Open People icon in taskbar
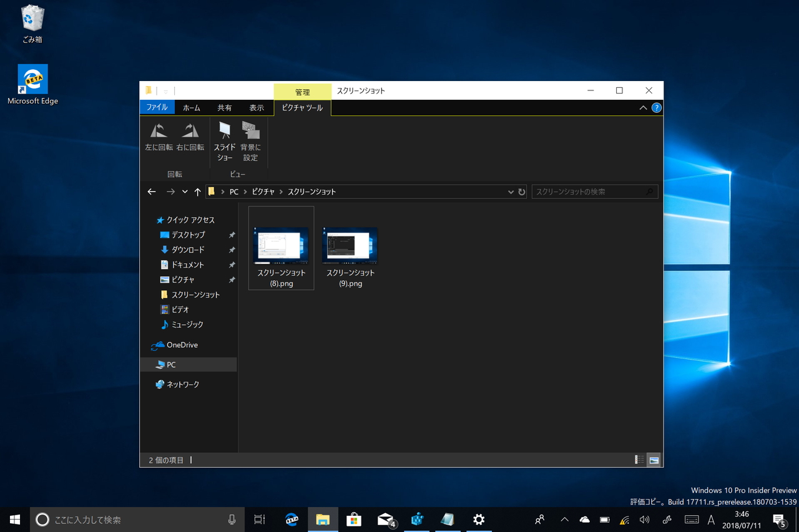 [540, 520]
